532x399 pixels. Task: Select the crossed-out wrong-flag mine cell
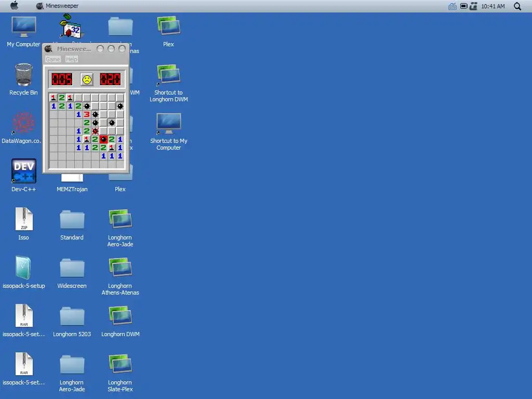click(x=96, y=131)
